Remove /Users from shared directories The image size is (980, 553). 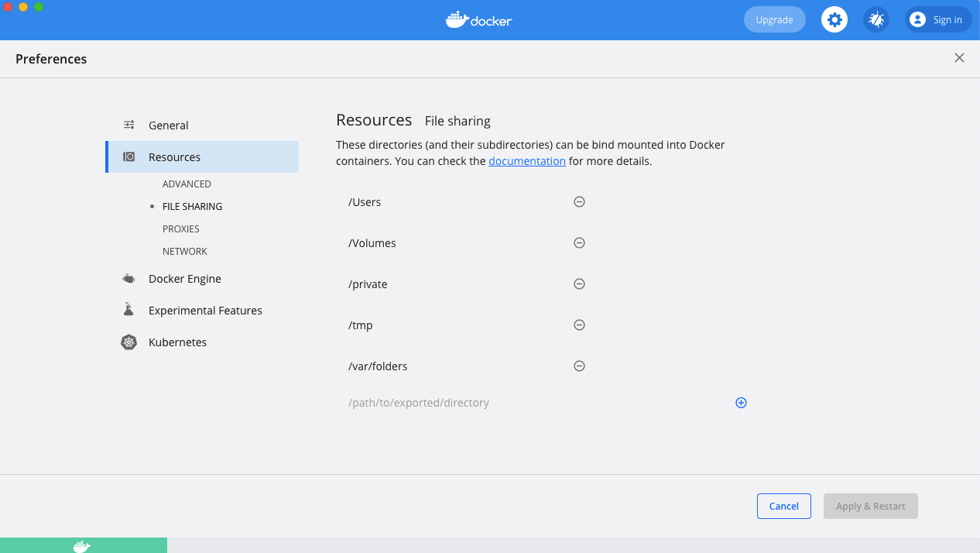(x=579, y=201)
